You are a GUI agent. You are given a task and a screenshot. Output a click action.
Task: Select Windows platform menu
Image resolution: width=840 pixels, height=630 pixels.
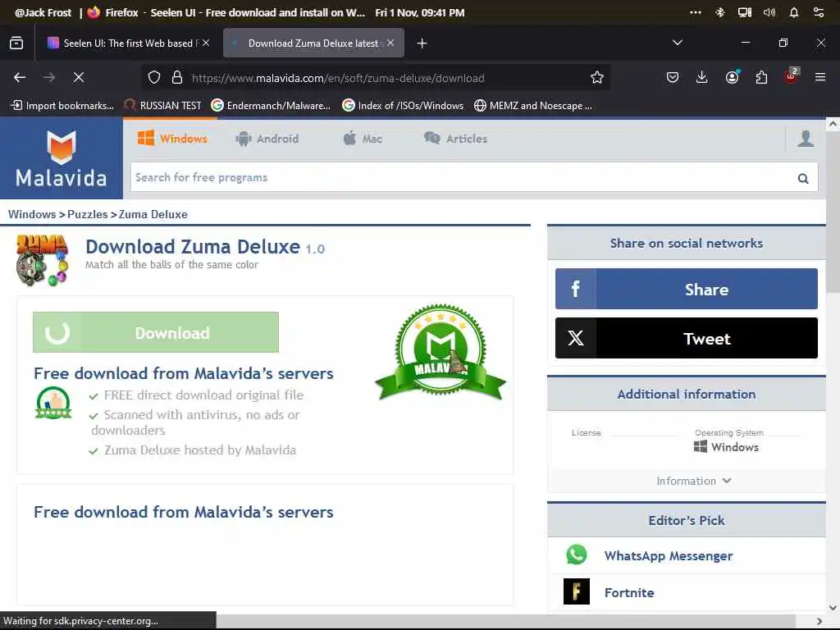(172, 139)
